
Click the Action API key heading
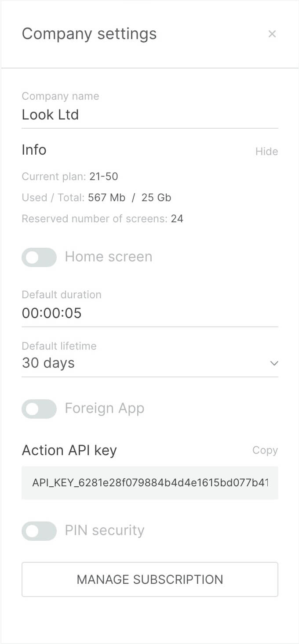pos(69,450)
